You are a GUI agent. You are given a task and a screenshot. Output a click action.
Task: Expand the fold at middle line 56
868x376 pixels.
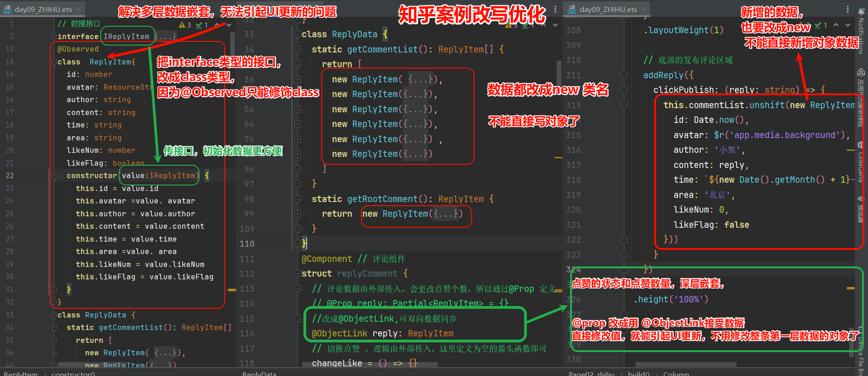(x=297, y=109)
